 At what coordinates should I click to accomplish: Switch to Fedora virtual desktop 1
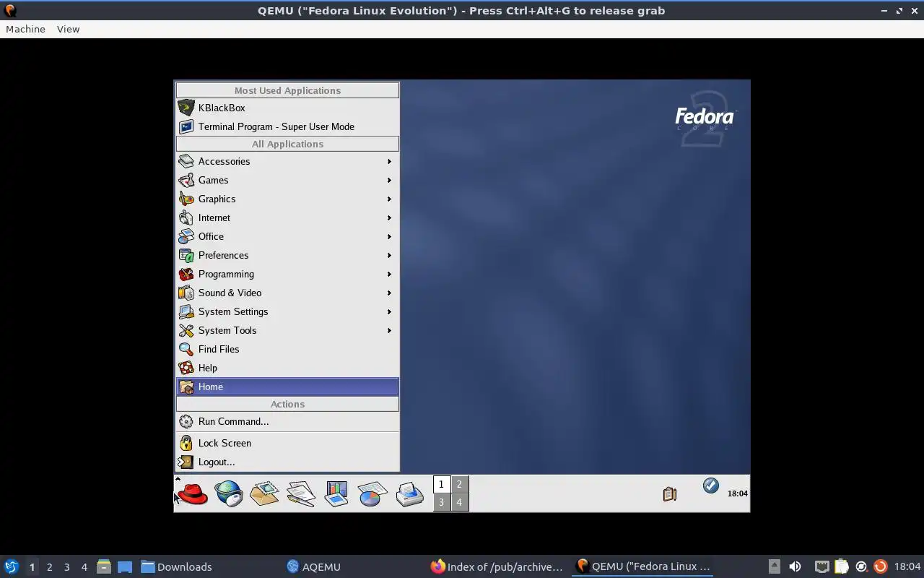(442, 484)
